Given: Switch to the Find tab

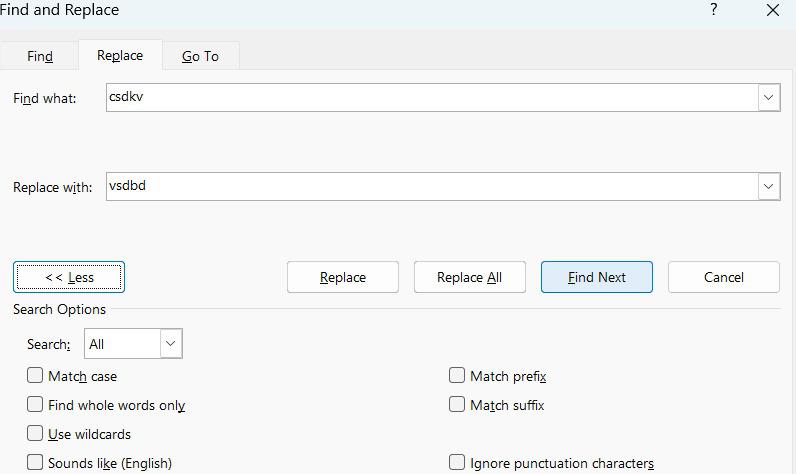Looking at the screenshot, I should (x=40, y=56).
